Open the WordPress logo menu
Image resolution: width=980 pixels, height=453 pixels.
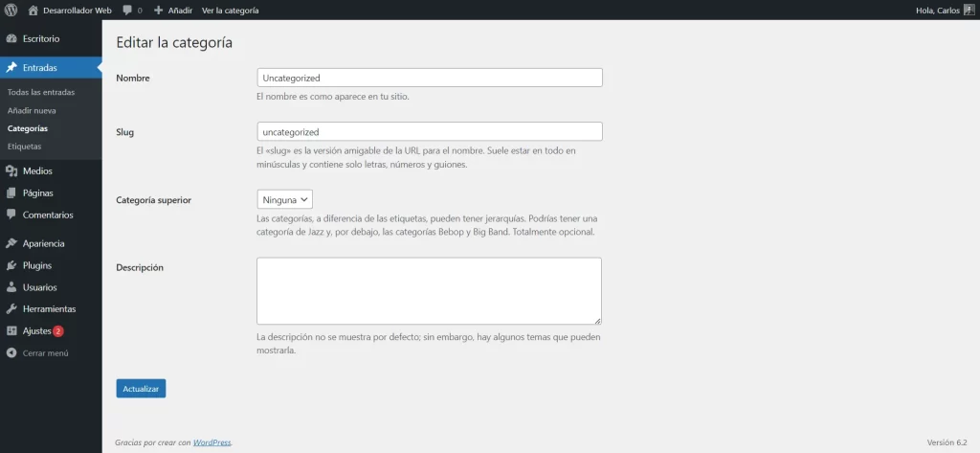[x=11, y=10]
